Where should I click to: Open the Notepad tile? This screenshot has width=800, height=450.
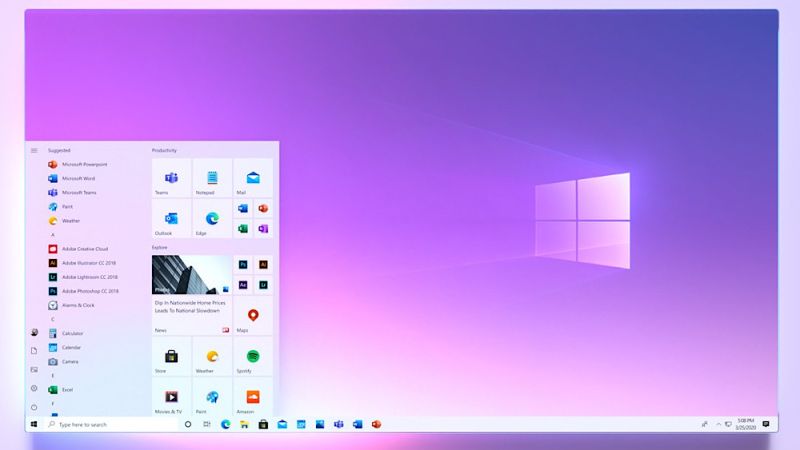tap(212, 178)
